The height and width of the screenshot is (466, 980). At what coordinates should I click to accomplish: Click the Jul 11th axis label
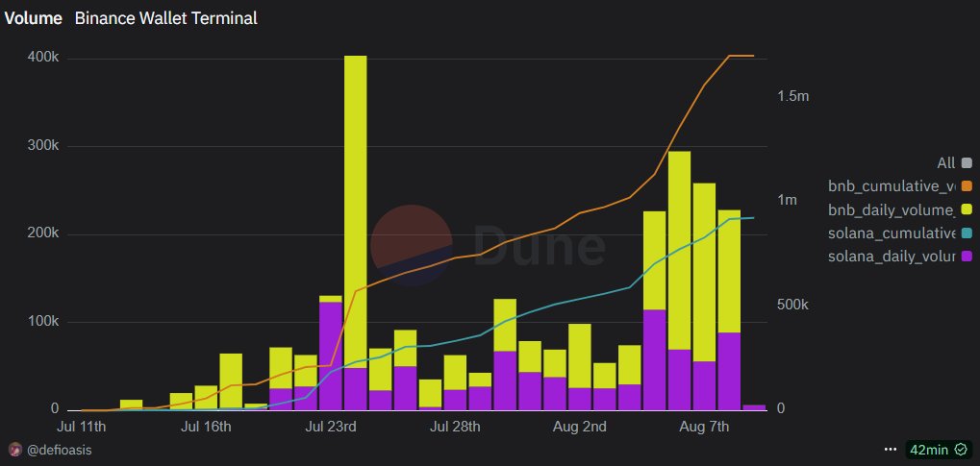[81, 428]
